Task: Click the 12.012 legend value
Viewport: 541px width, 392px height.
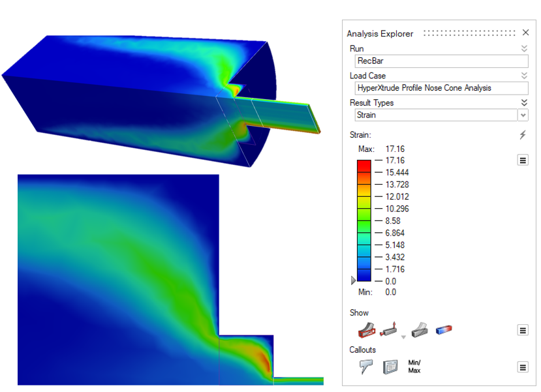Action: click(x=397, y=196)
